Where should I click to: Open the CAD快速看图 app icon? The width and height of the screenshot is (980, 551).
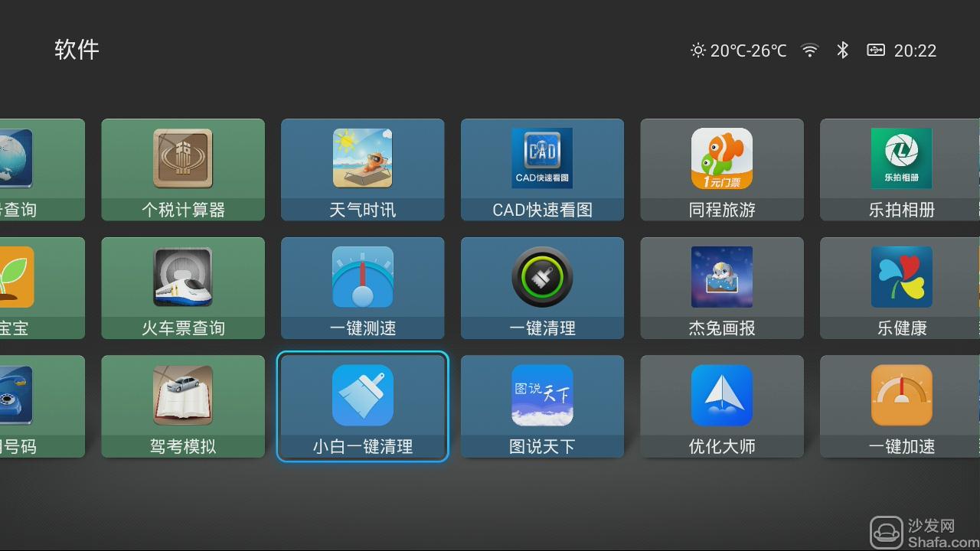542,158
